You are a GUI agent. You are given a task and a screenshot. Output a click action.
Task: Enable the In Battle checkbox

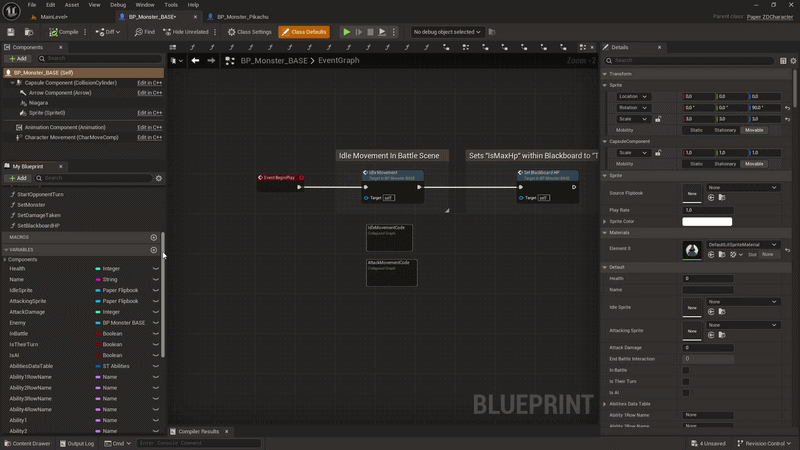click(686, 370)
